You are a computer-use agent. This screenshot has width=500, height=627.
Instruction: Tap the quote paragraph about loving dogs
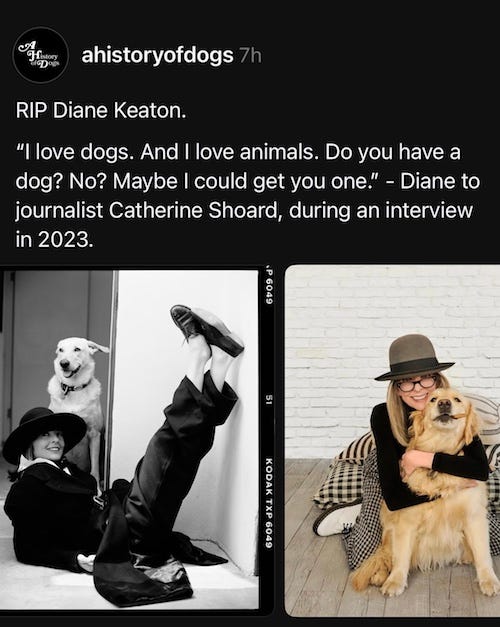point(248,196)
